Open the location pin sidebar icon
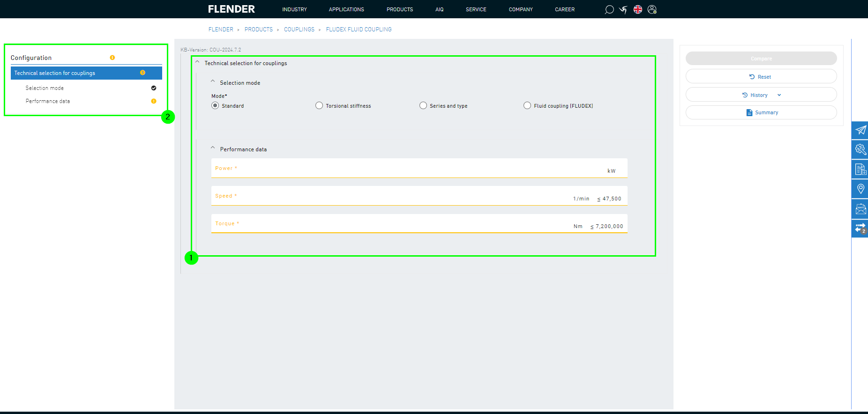The image size is (868, 414). coord(860,189)
